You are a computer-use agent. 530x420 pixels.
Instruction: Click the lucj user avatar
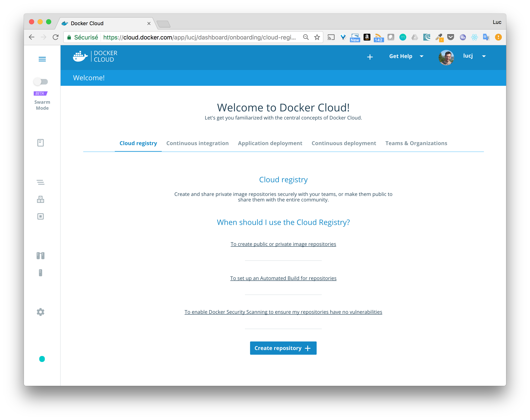[x=446, y=57]
